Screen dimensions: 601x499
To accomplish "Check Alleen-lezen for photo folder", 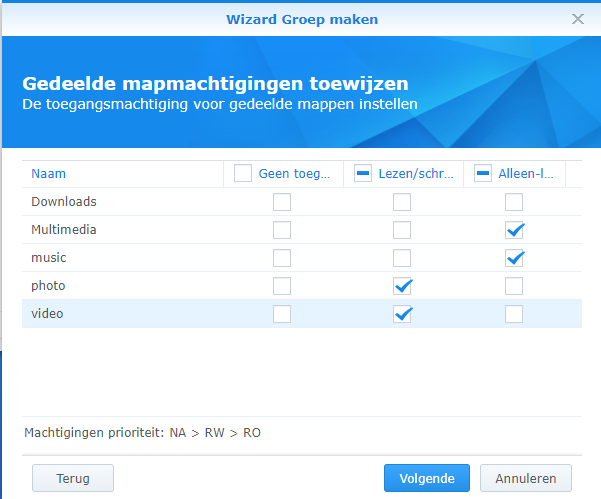I will point(514,286).
